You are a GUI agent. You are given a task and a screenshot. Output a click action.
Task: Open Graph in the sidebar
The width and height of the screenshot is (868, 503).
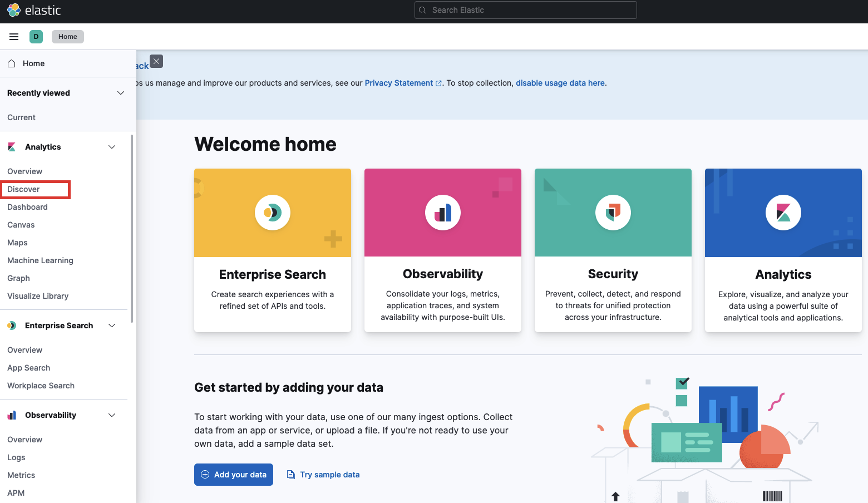18,278
